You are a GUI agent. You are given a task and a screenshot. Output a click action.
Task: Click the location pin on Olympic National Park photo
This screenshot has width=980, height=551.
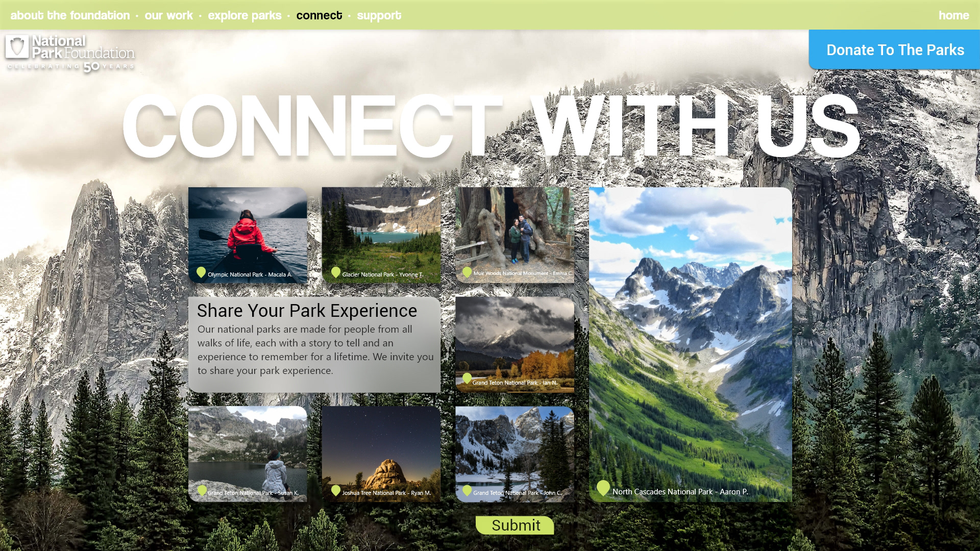(201, 272)
